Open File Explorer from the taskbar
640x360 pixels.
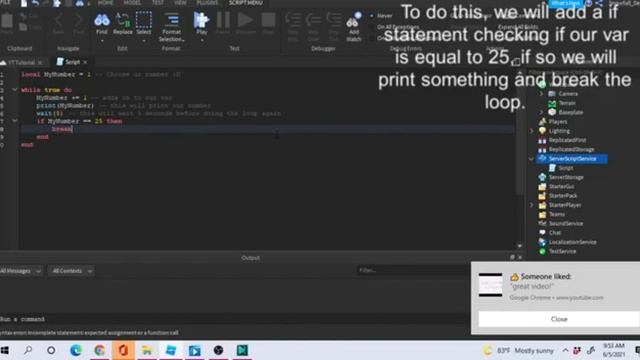(147, 351)
